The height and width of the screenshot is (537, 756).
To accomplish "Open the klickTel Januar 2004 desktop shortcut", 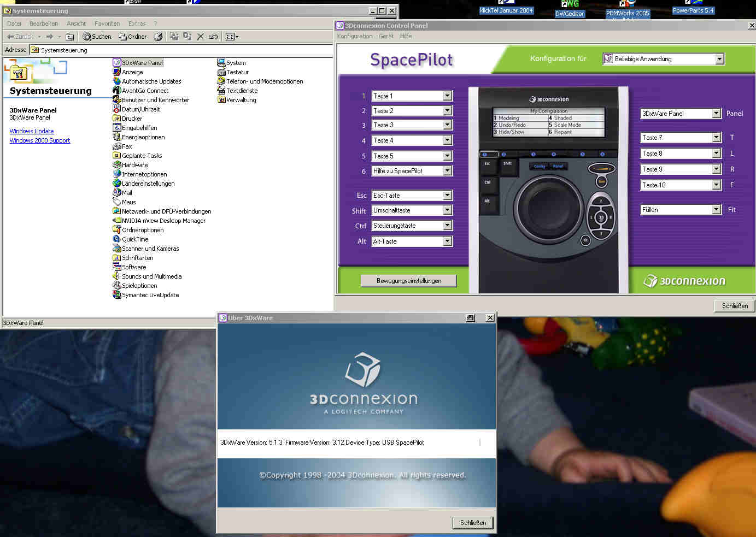I will [506, 8].
